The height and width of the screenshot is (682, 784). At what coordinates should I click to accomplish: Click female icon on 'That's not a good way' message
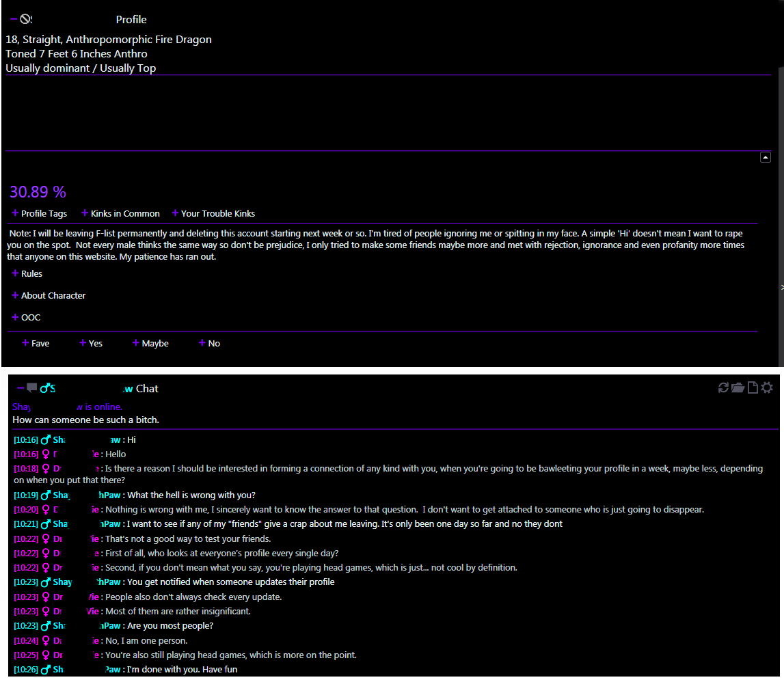pyautogui.click(x=46, y=539)
